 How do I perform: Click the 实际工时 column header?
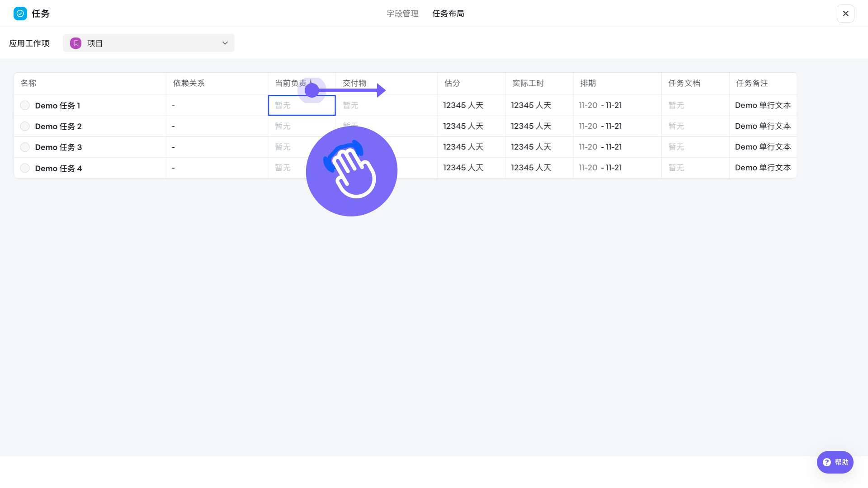point(539,83)
